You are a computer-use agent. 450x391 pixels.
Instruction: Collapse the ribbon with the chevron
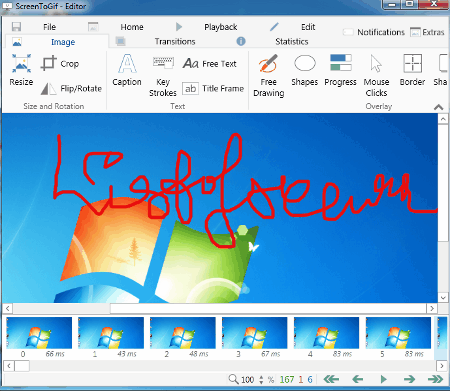point(439,107)
